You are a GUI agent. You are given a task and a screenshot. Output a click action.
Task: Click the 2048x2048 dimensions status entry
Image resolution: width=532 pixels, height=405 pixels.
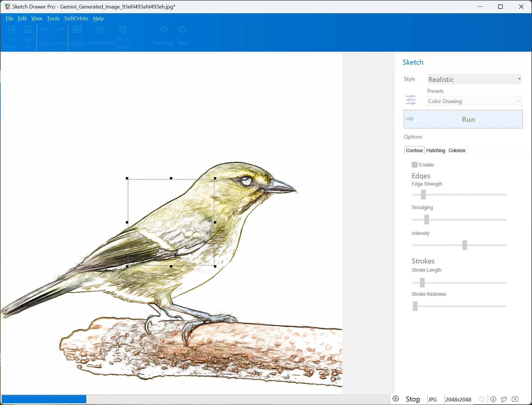pyautogui.click(x=458, y=399)
